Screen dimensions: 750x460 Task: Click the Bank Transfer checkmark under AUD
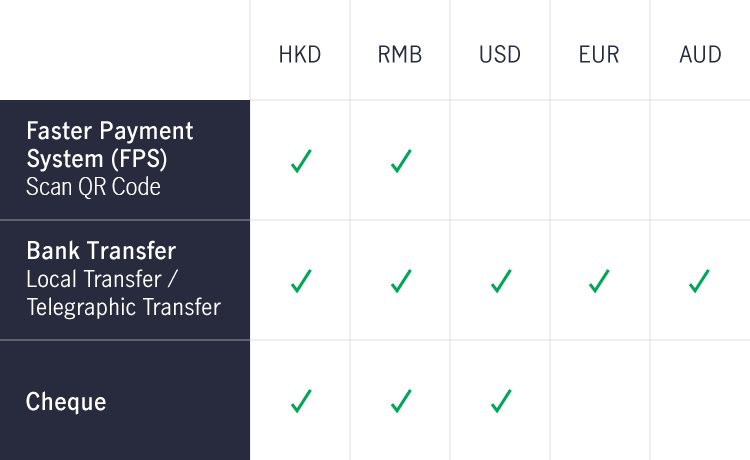click(699, 281)
